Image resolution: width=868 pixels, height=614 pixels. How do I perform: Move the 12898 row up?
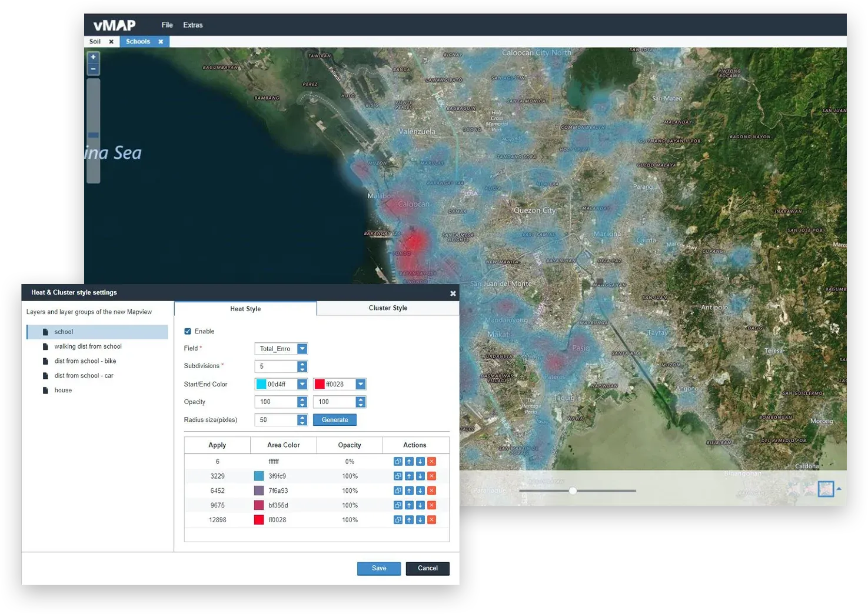tap(409, 520)
